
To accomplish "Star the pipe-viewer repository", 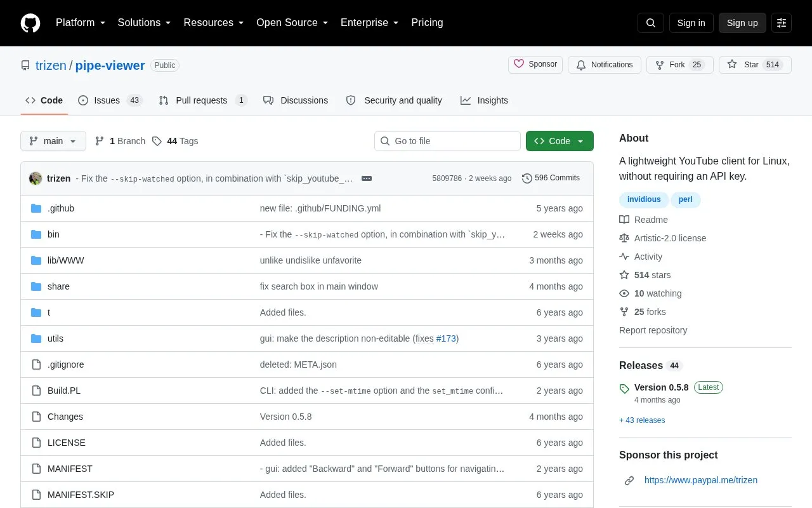I will click(x=755, y=65).
